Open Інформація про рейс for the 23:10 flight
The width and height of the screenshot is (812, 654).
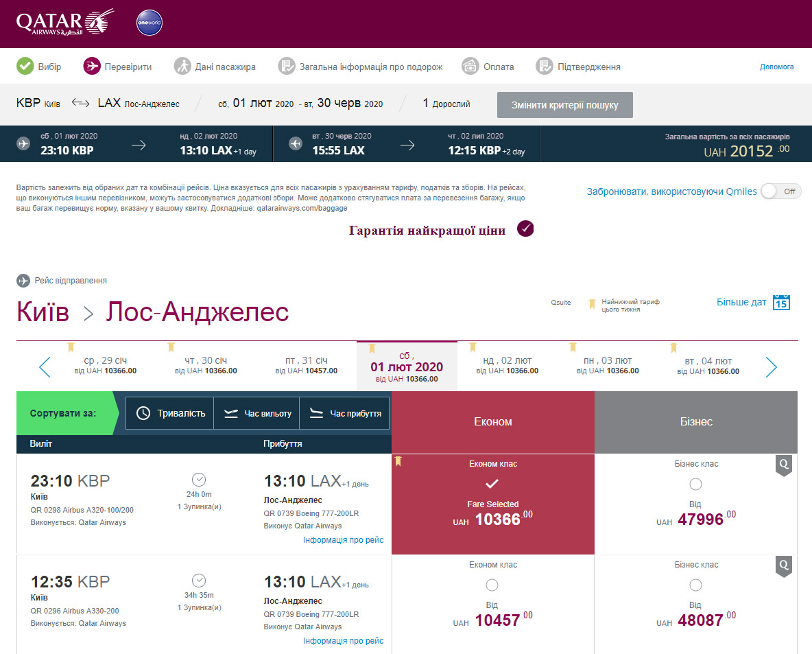(x=343, y=539)
